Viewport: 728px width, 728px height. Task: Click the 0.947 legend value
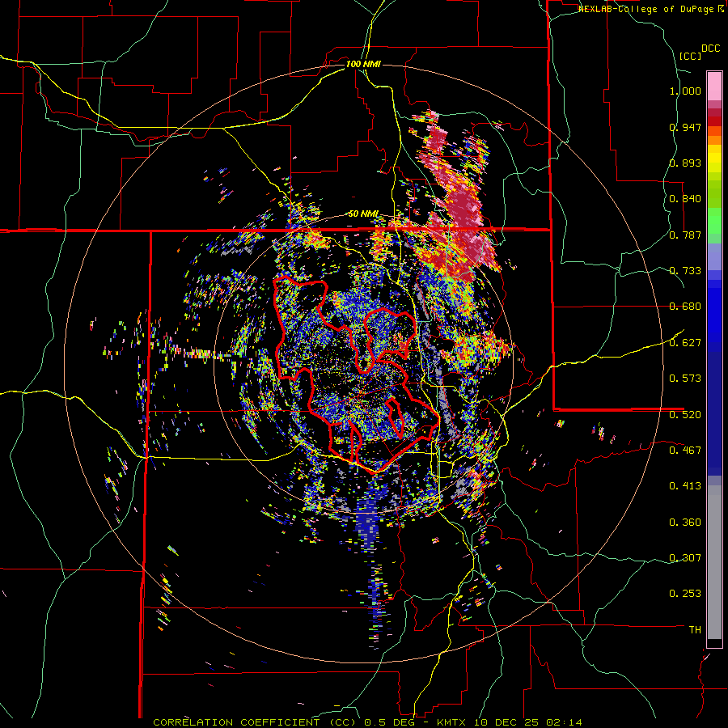pyautogui.click(x=685, y=127)
